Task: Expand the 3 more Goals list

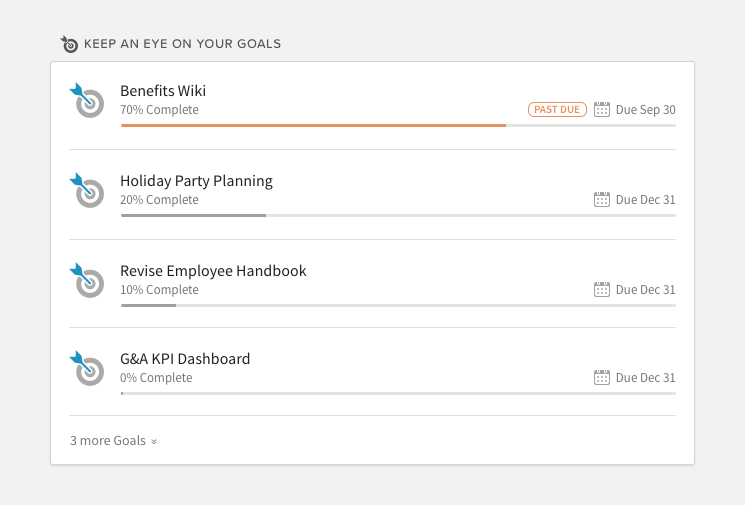Action: point(114,441)
